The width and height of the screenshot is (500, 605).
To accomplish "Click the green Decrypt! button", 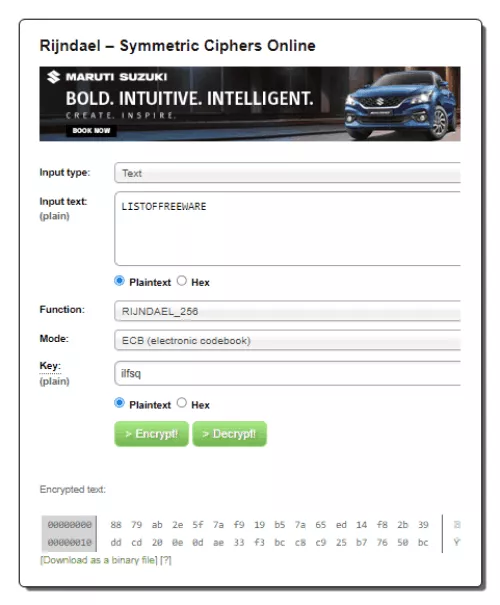I will pos(230,434).
